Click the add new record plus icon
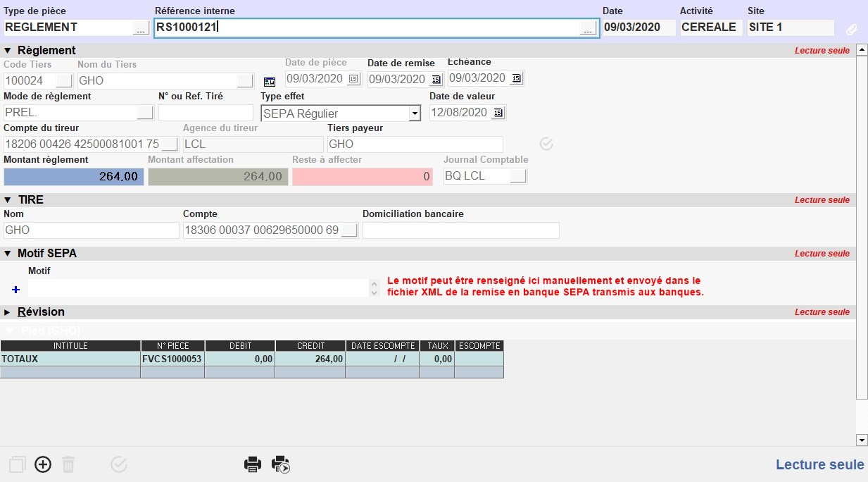The width and height of the screenshot is (868, 482). click(43, 464)
